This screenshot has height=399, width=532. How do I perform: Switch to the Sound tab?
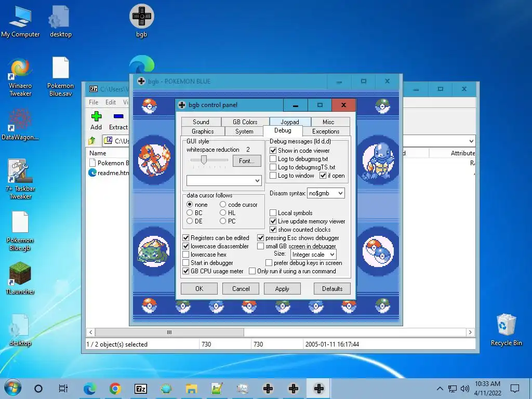click(201, 122)
